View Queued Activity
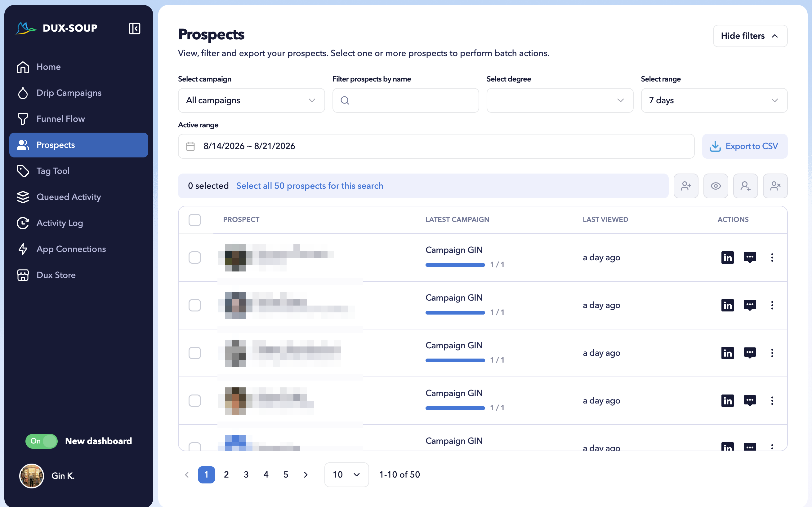The image size is (812, 507). 78,197
